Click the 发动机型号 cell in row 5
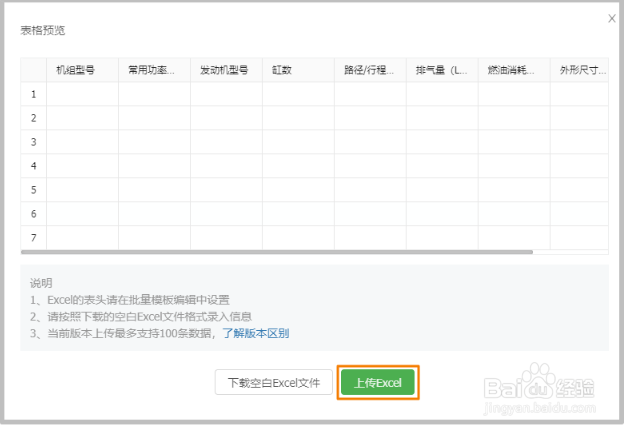The width and height of the screenshot is (631, 430). (x=227, y=190)
